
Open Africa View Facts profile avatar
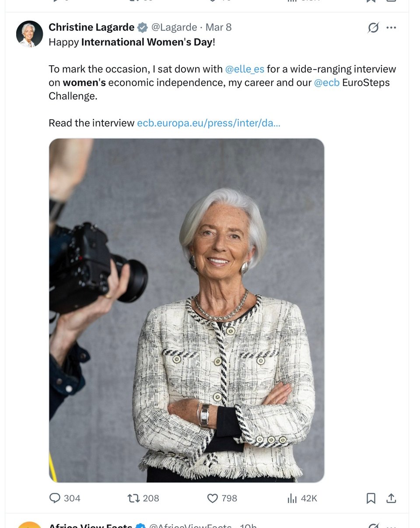[x=29, y=525]
